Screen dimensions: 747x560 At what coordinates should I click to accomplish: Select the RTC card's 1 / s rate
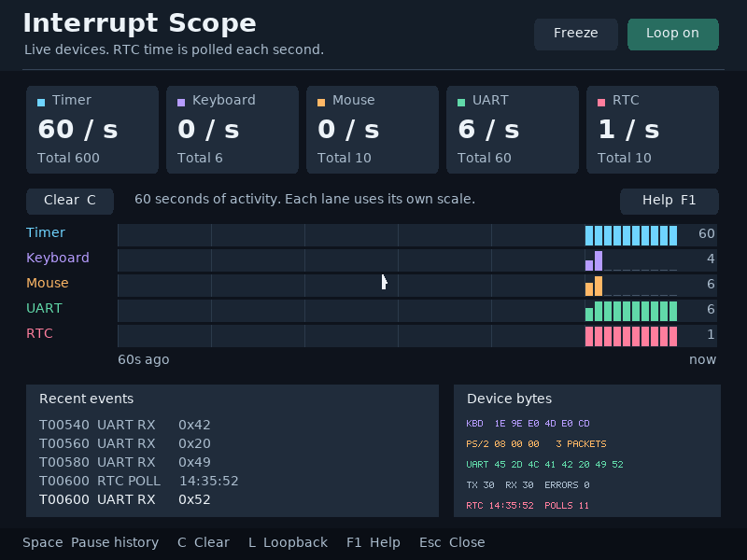point(628,129)
